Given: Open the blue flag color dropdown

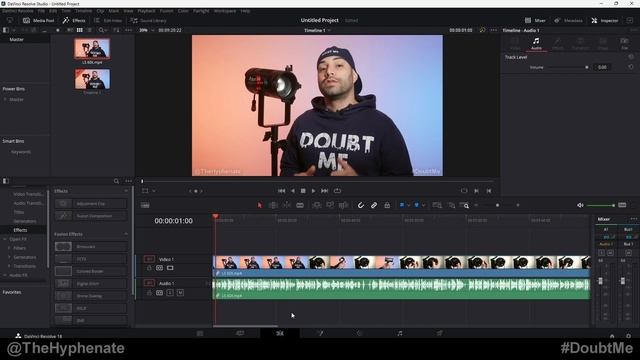Looking at the screenshot, I should (x=408, y=205).
